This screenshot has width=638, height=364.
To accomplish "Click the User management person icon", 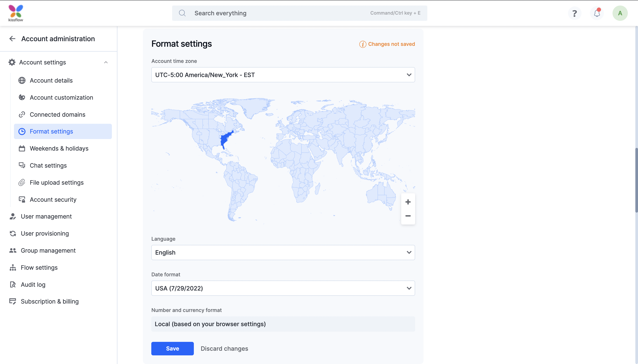I will [x=13, y=217].
